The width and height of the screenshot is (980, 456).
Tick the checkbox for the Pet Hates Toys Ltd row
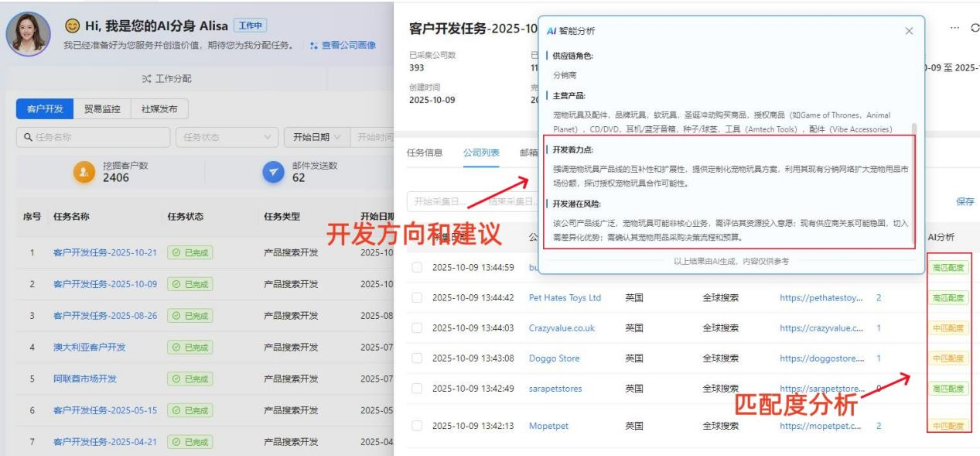(418, 298)
